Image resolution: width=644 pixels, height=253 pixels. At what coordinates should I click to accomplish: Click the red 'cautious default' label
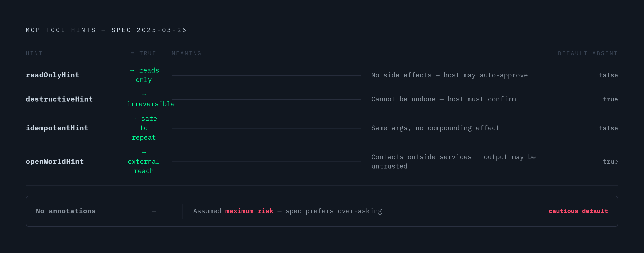[578, 211]
